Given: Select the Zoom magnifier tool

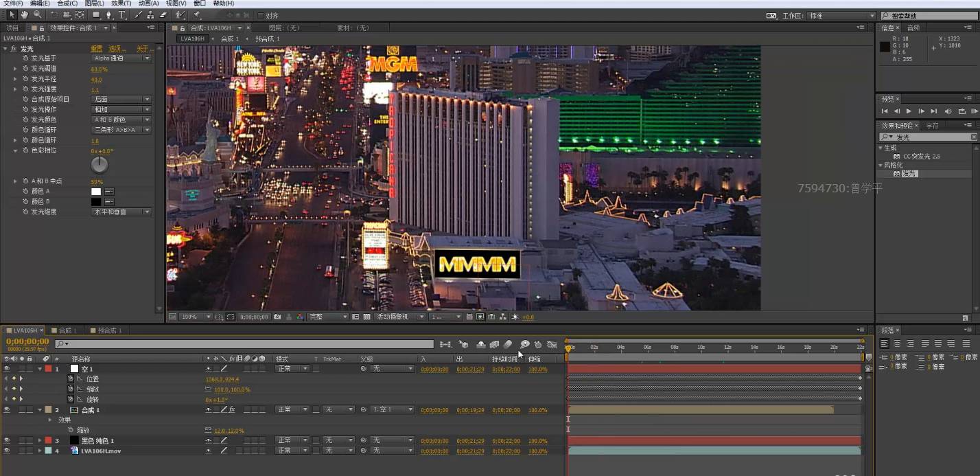Looking at the screenshot, I should coord(36,14).
